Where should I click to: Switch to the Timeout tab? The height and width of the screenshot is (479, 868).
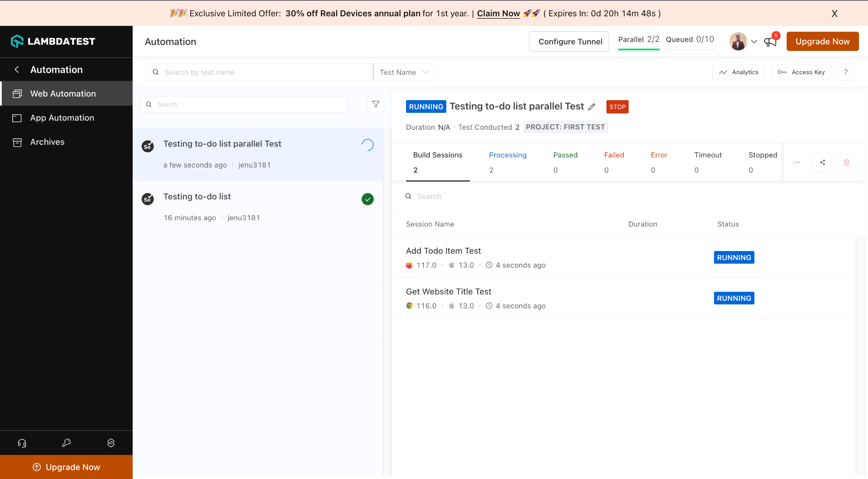[708, 162]
